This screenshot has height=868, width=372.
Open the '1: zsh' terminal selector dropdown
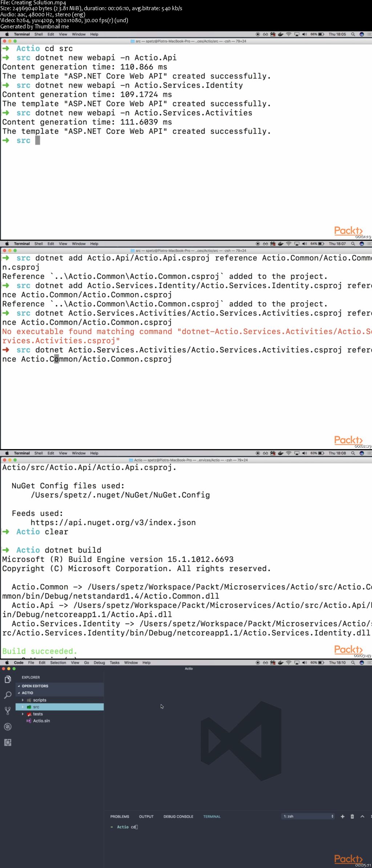308,816
